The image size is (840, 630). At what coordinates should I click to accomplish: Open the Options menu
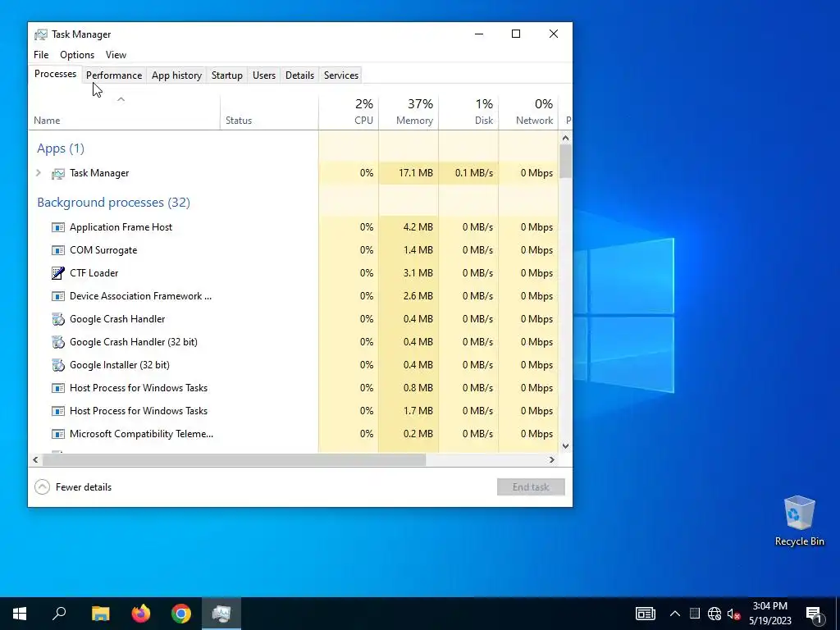tap(77, 55)
